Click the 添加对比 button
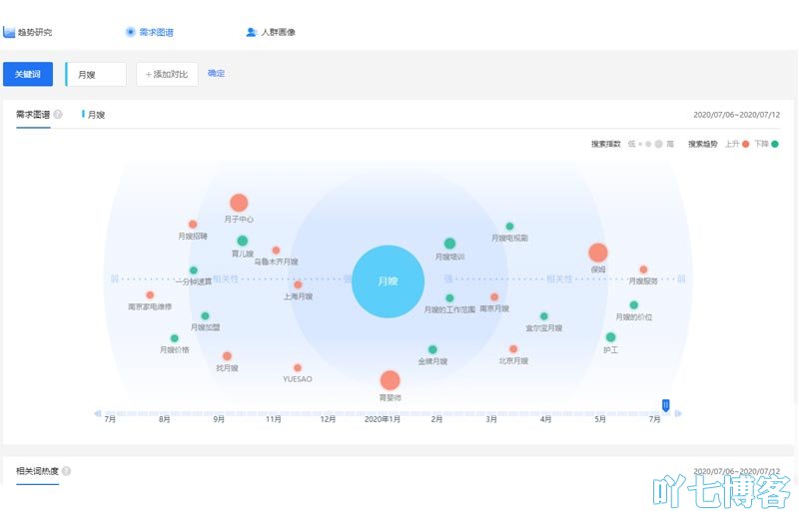The image size is (799, 532). [x=167, y=74]
